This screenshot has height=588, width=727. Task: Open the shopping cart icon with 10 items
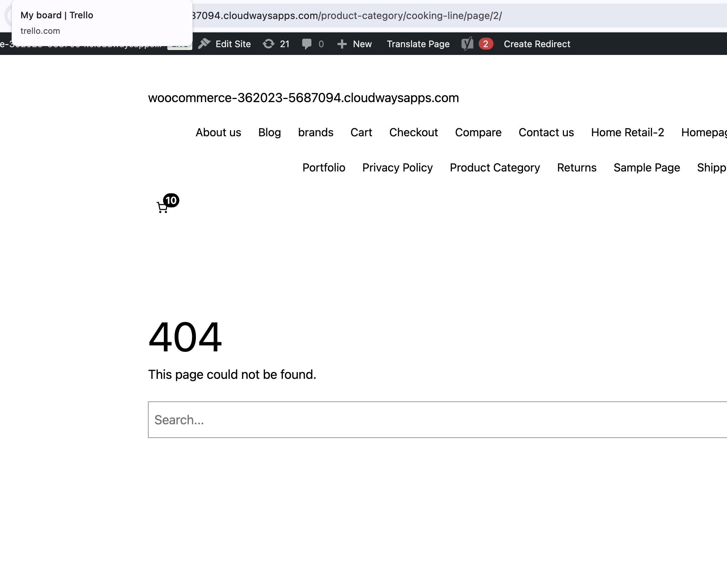tap(163, 207)
